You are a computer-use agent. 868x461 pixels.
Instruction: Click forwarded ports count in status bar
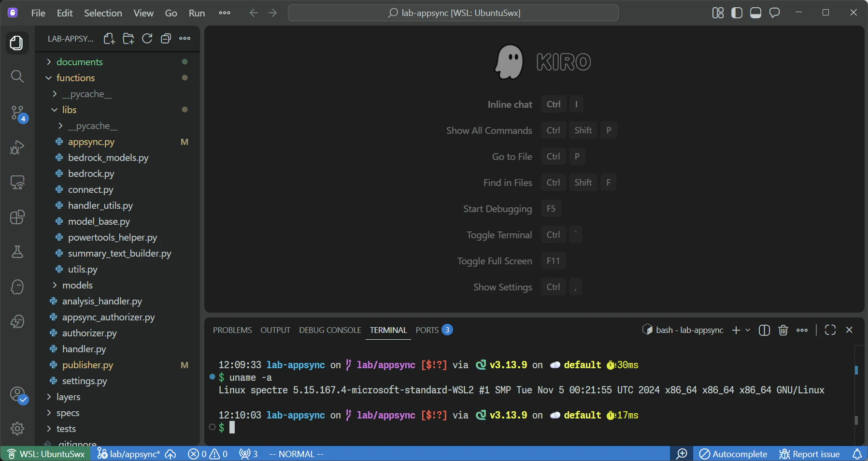point(248,454)
